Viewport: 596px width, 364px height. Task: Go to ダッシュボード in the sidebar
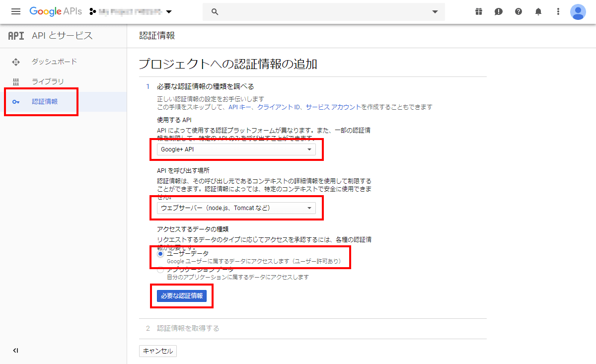pos(55,62)
